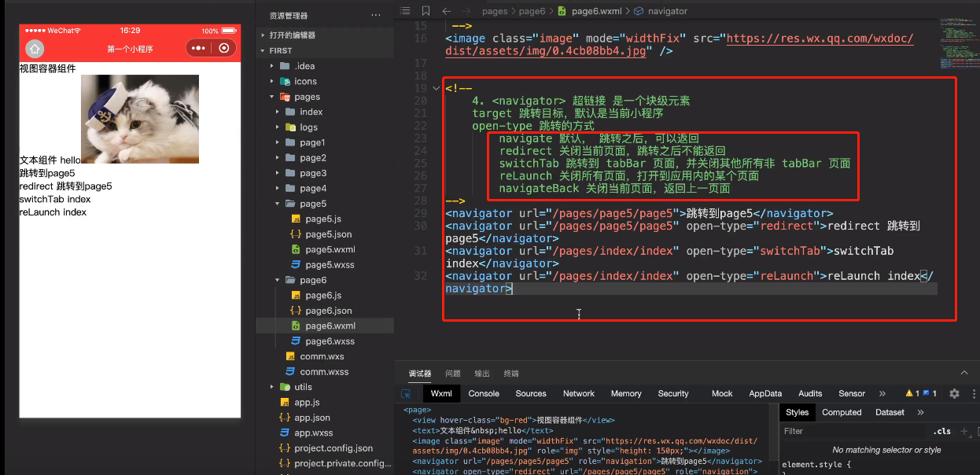Click the back arrow in editor toolbar

[x=446, y=11]
